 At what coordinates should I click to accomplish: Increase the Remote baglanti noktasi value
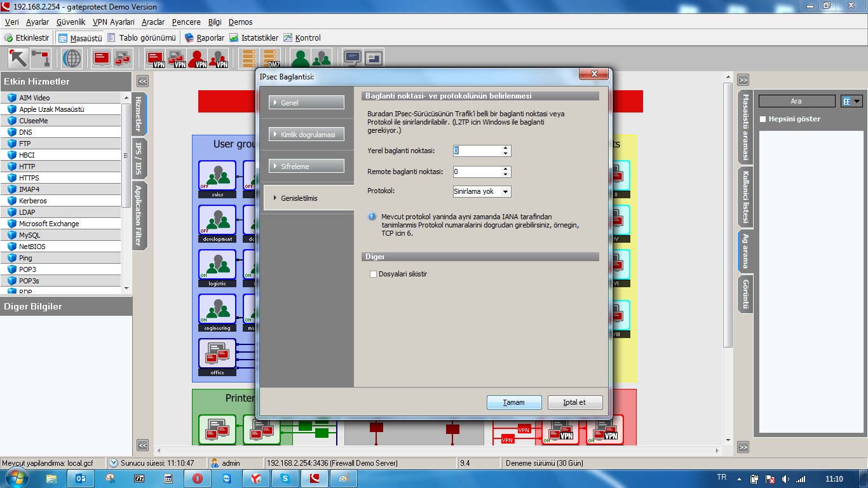pyautogui.click(x=506, y=169)
